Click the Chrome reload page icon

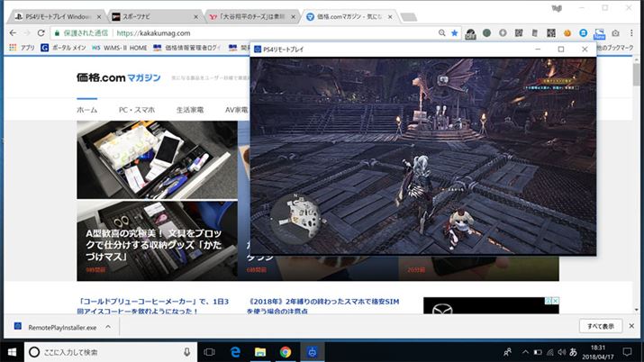(x=45, y=33)
